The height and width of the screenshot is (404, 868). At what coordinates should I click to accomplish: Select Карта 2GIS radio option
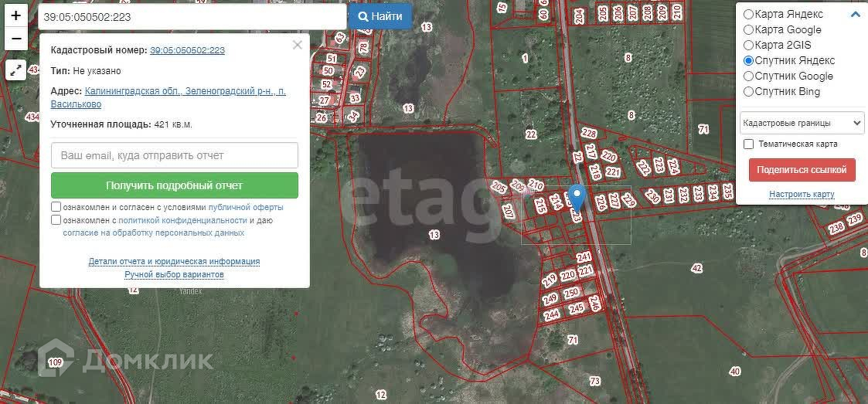(x=748, y=46)
